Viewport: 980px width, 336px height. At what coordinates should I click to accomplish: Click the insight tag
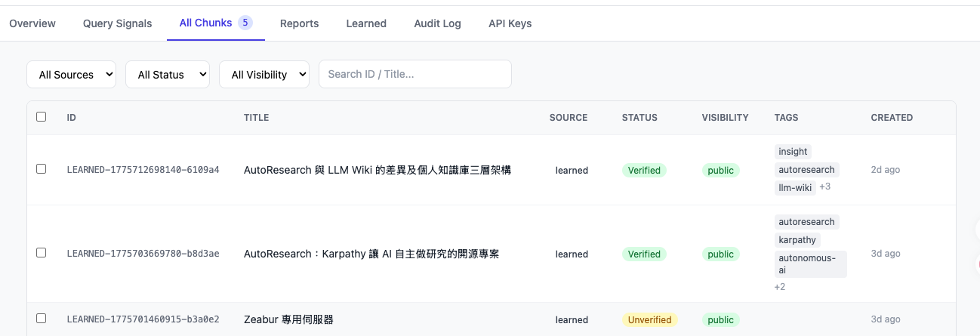click(793, 152)
